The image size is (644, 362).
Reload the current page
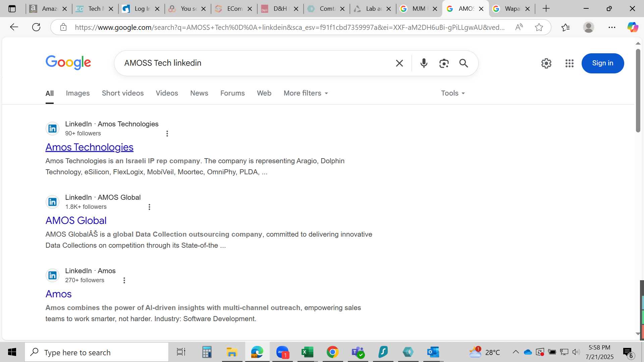[36, 27]
